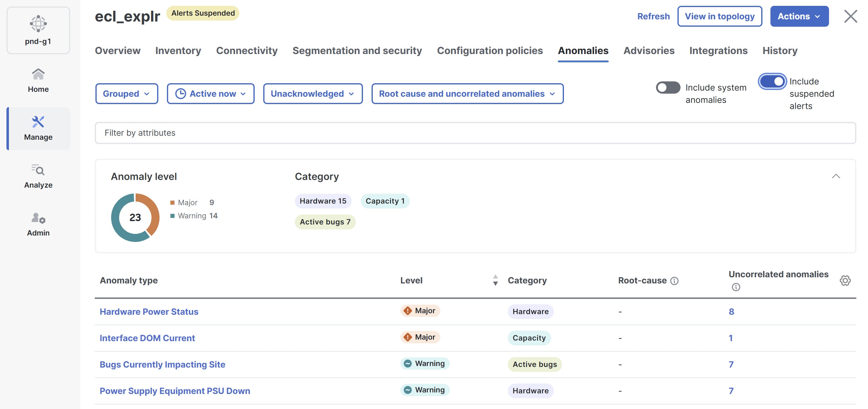The image size is (868, 409).
Task: Switch to the Integrations tab
Action: pos(718,51)
